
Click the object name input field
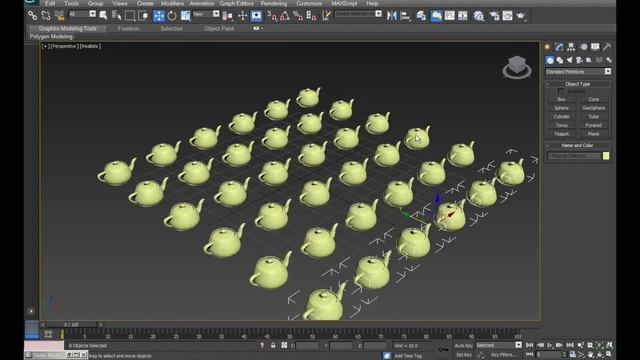click(x=574, y=156)
